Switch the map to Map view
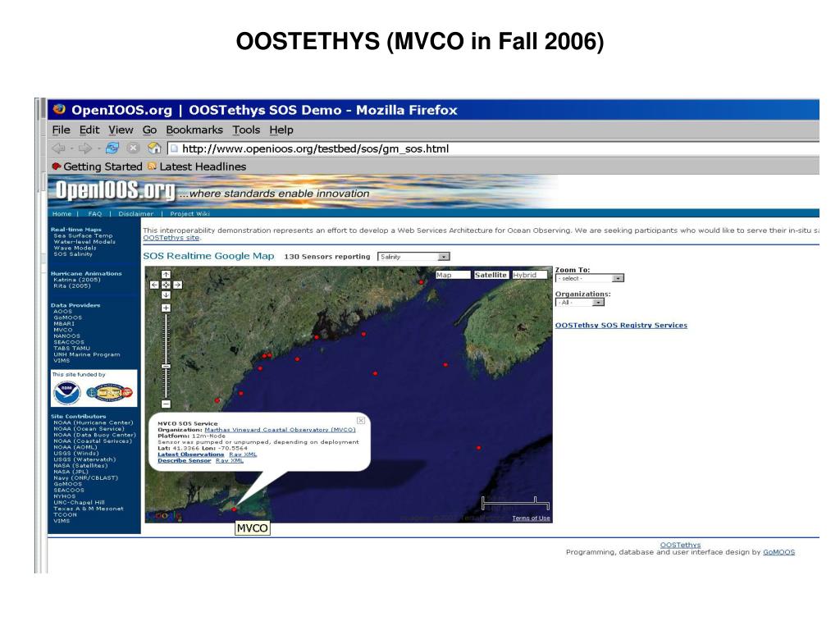The height and width of the screenshot is (630, 840). click(x=453, y=275)
